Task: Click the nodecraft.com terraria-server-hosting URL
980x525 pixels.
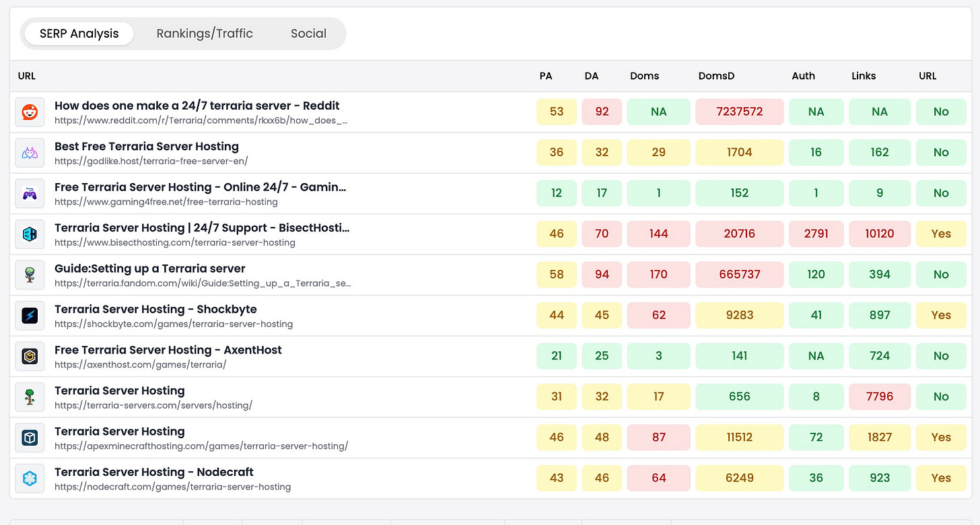Action: coord(173,487)
